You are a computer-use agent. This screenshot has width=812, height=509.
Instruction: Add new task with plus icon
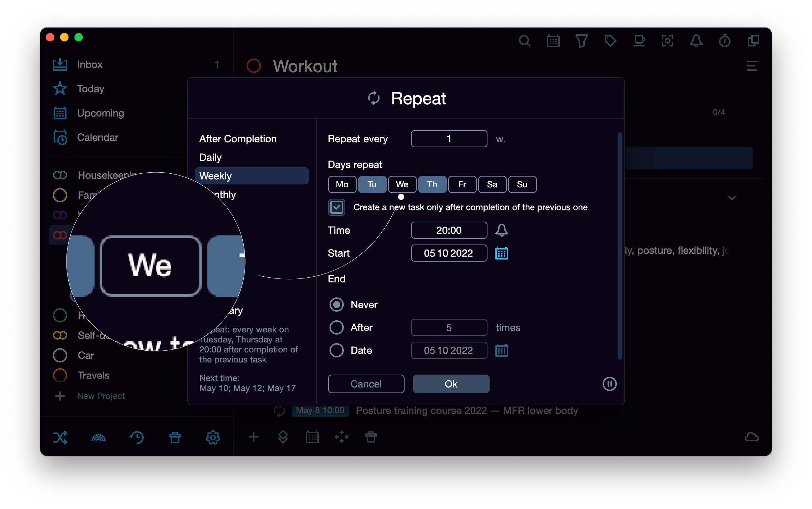254,437
